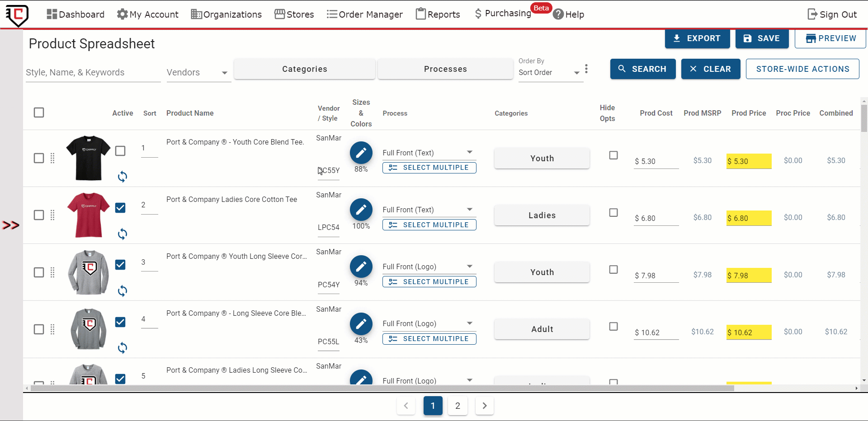Click highlighted Prod Price $ 5.30 field
The image size is (868, 421).
coord(749,161)
